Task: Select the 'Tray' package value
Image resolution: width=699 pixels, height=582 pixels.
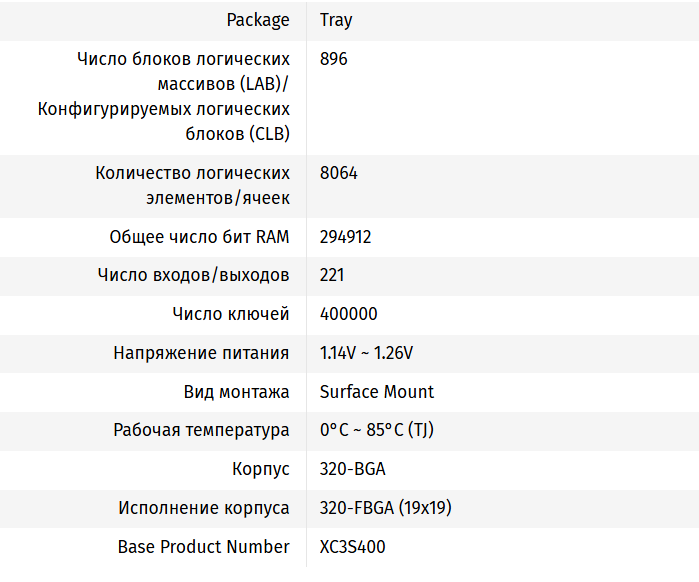Action: click(x=336, y=20)
